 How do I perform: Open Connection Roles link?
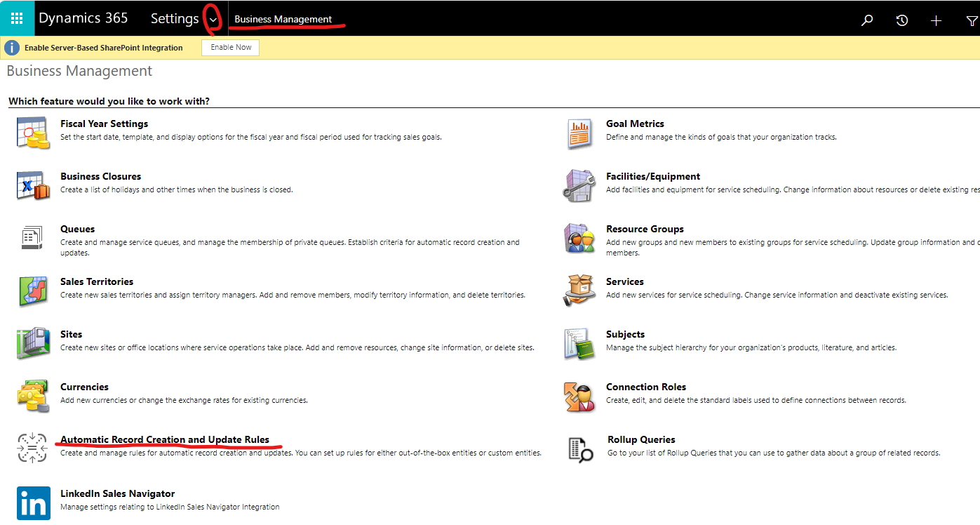pyautogui.click(x=646, y=387)
